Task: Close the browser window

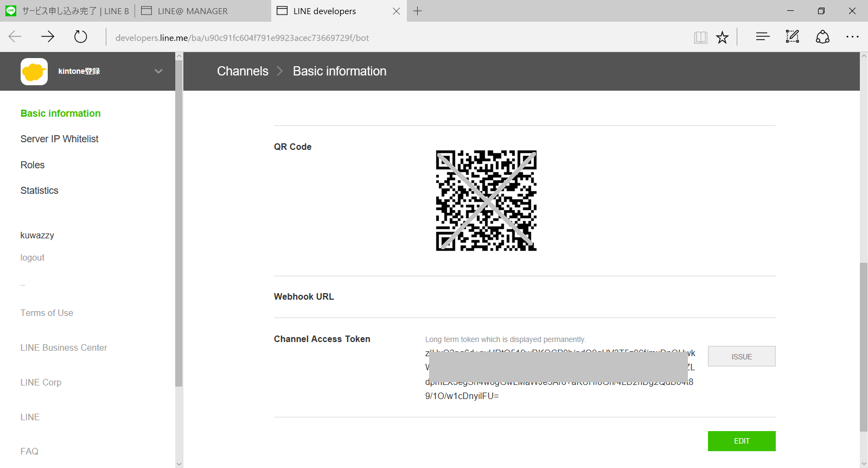Action: 852,11
